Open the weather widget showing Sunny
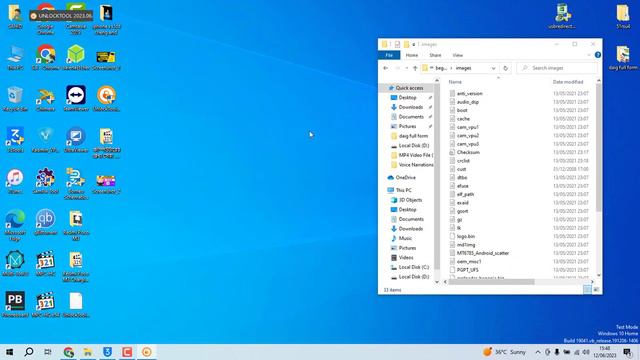The image size is (640, 360). (x=504, y=352)
